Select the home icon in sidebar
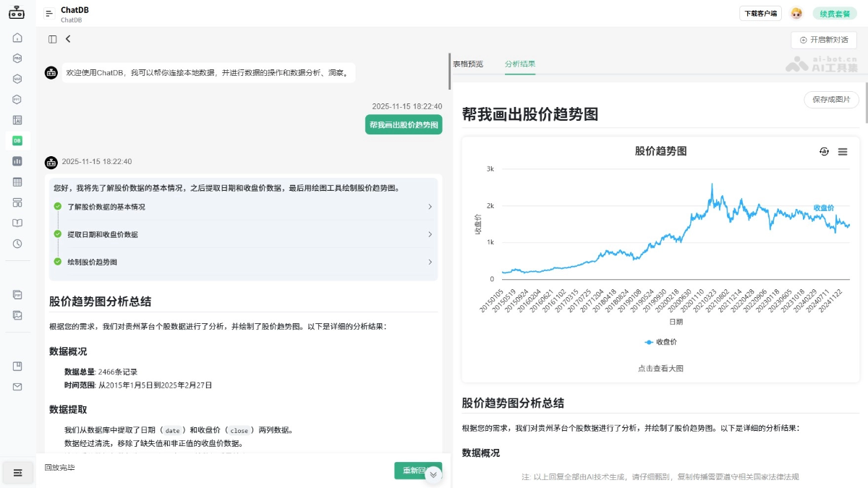This screenshot has height=488, width=868. coord(17,37)
